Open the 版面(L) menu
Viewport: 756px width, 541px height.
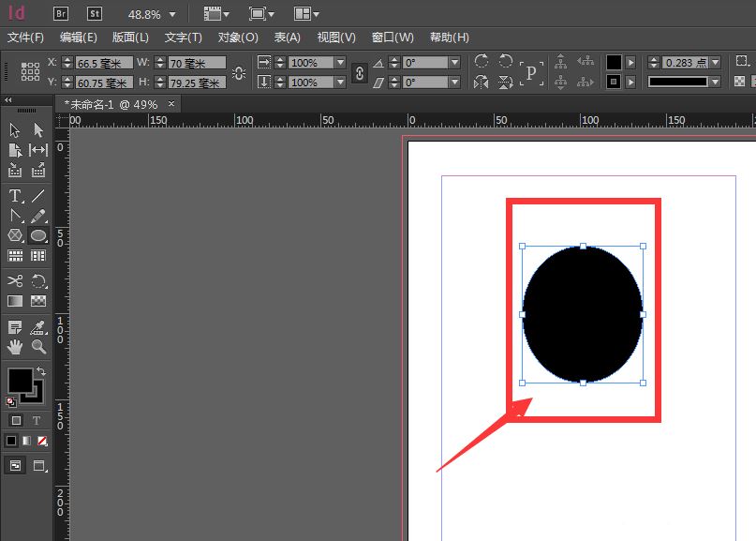130,38
